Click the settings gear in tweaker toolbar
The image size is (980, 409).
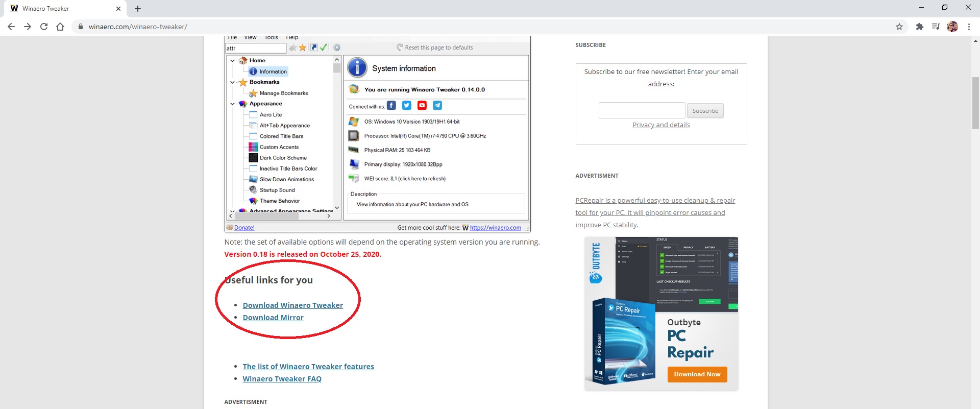[x=337, y=47]
